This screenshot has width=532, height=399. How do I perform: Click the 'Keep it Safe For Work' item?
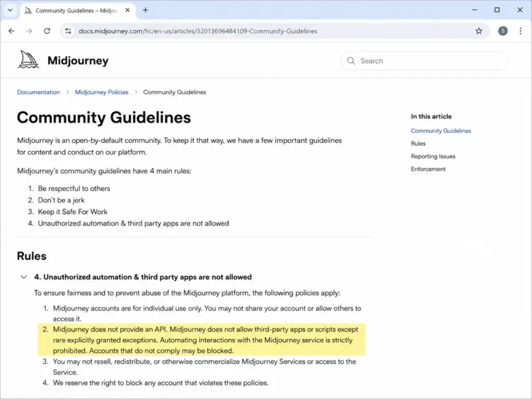[x=73, y=212]
